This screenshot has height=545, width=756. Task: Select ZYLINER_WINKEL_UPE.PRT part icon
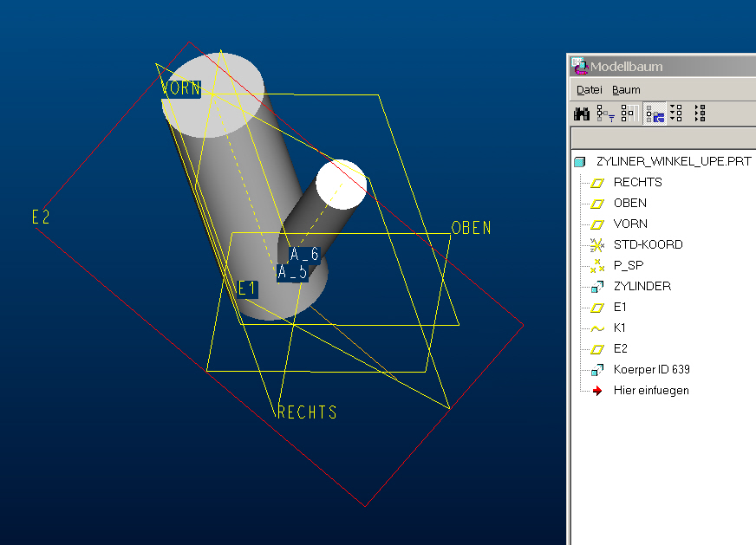tap(579, 162)
